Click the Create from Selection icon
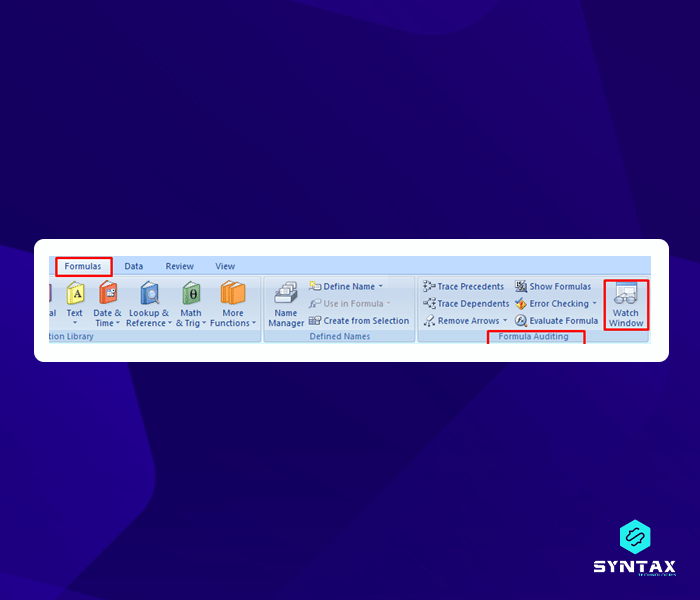The height and width of the screenshot is (600, 700). click(x=315, y=321)
